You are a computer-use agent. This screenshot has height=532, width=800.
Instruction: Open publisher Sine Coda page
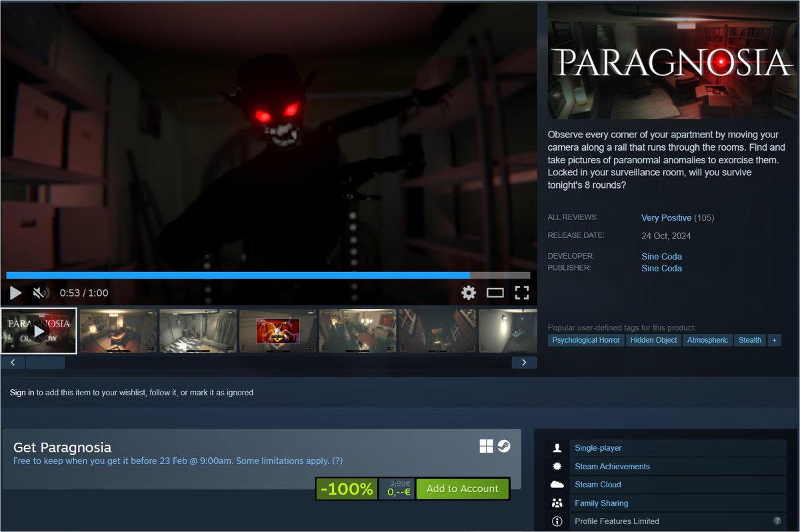pyautogui.click(x=661, y=269)
